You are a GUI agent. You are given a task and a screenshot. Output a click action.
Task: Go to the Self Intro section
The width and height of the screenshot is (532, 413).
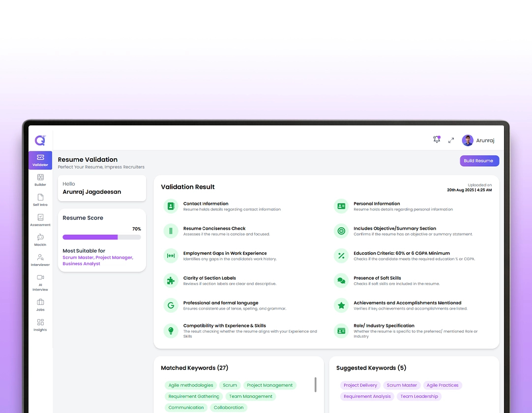click(x=40, y=200)
